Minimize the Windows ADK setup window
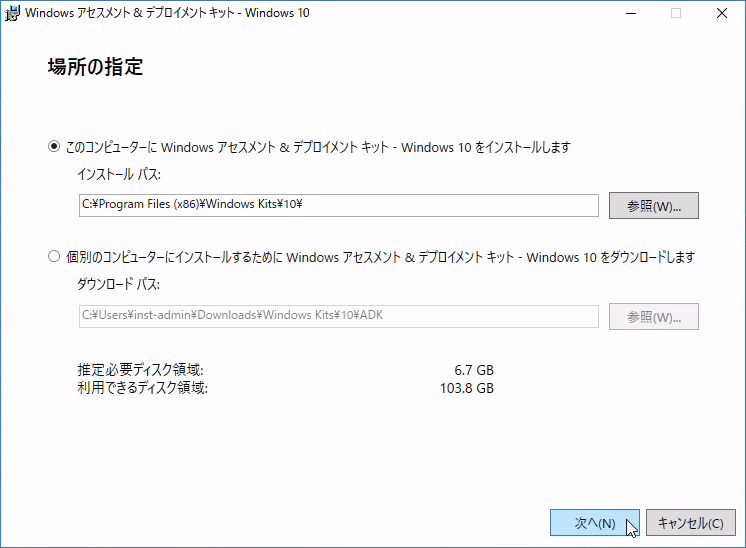 [630, 13]
